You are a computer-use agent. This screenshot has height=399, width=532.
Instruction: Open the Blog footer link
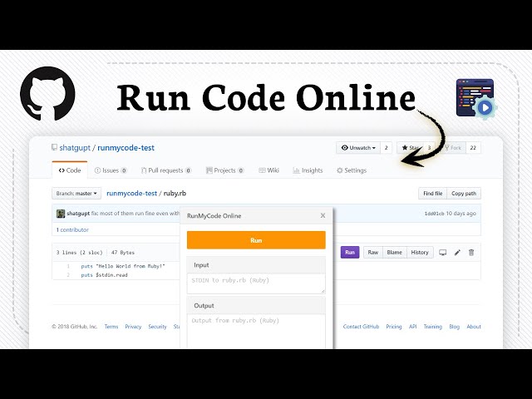click(x=455, y=327)
